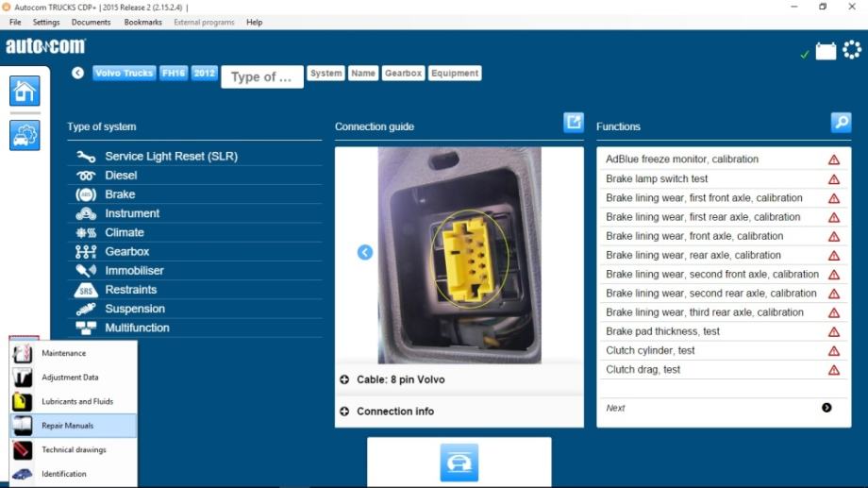The height and width of the screenshot is (488, 868).
Task: Click the Restraints SRS icon
Action: (x=86, y=290)
